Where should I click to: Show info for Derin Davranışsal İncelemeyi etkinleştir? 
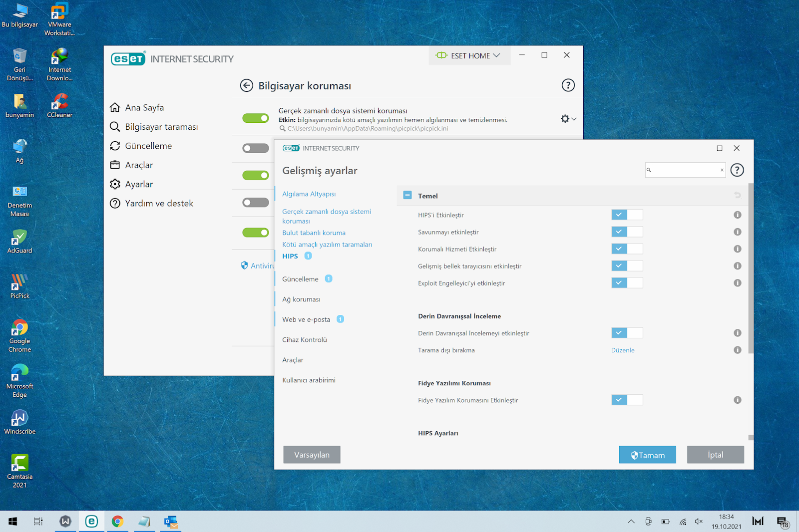pyautogui.click(x=737, y=333)
